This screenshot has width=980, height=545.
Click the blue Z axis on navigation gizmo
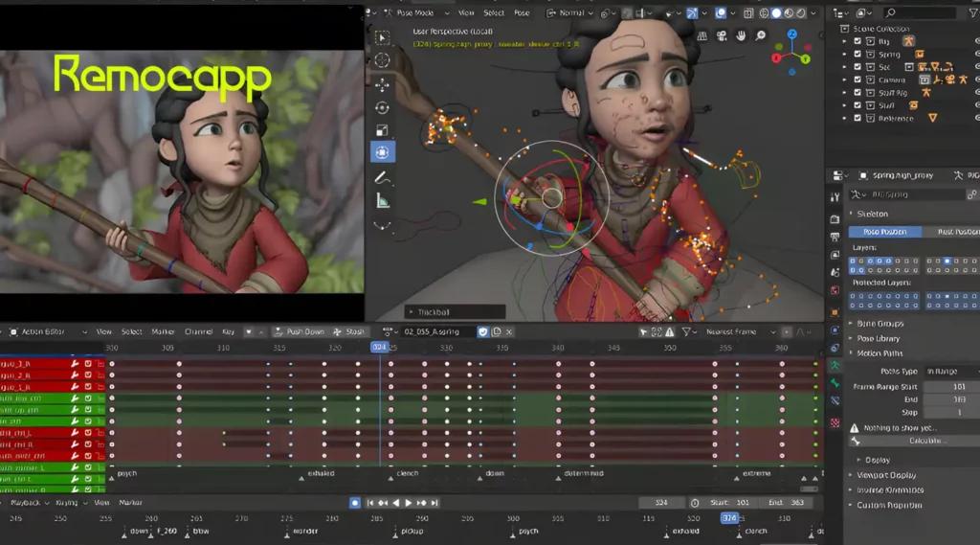click(x=791, y=34)
